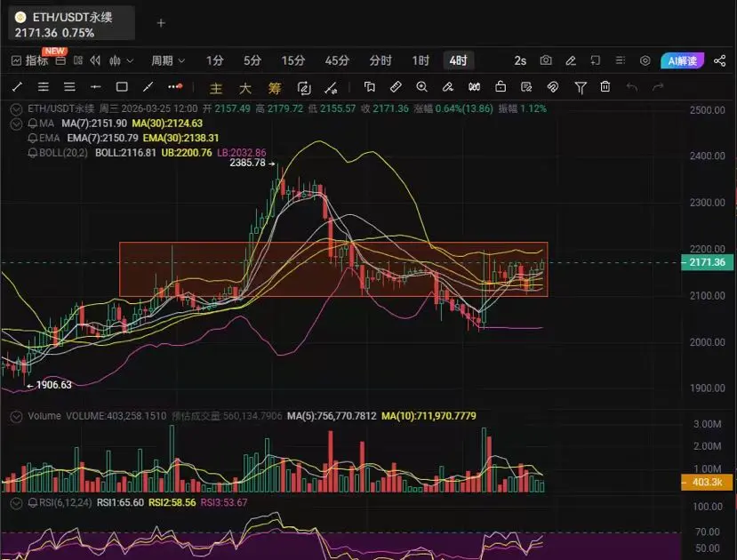Set alert bell on RSI(6,12,24)
This screenshot has height=560, width=737.
pos(33,503)
